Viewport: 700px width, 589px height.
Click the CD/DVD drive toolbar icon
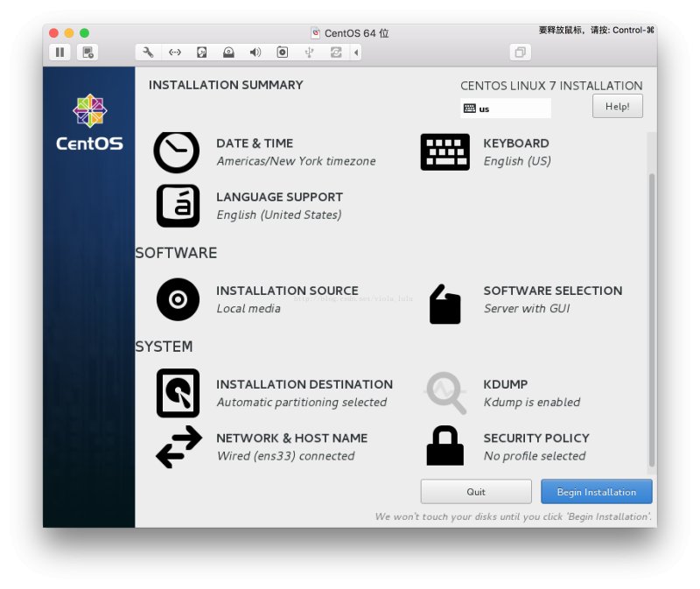228,53
